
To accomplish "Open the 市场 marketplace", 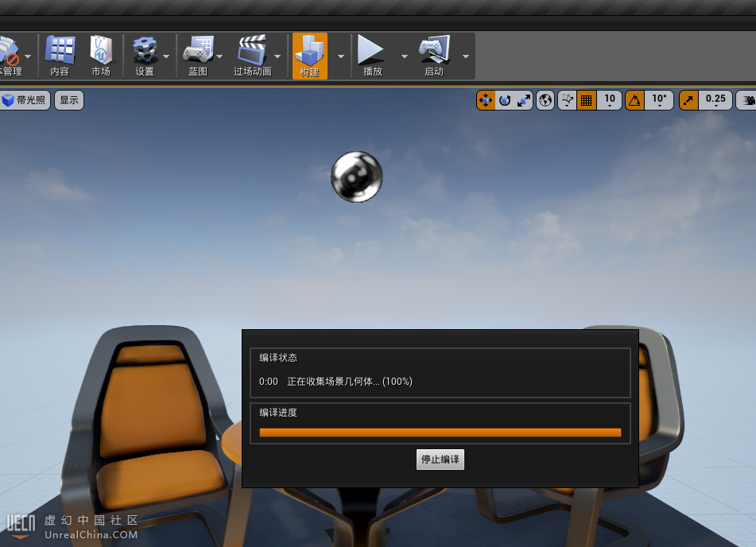I will point(101,56).
